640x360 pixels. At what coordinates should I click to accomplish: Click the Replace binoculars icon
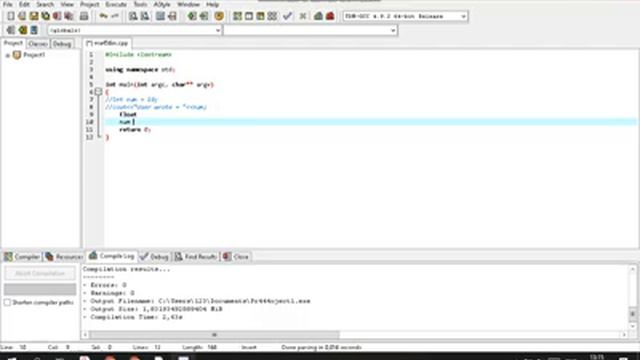pos(145,16)
